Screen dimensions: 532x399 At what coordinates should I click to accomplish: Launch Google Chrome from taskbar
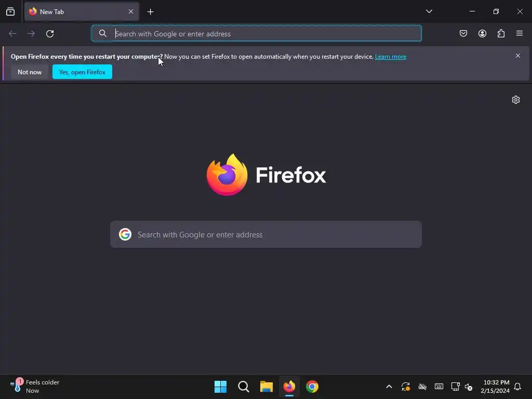(x=312, y=387)
